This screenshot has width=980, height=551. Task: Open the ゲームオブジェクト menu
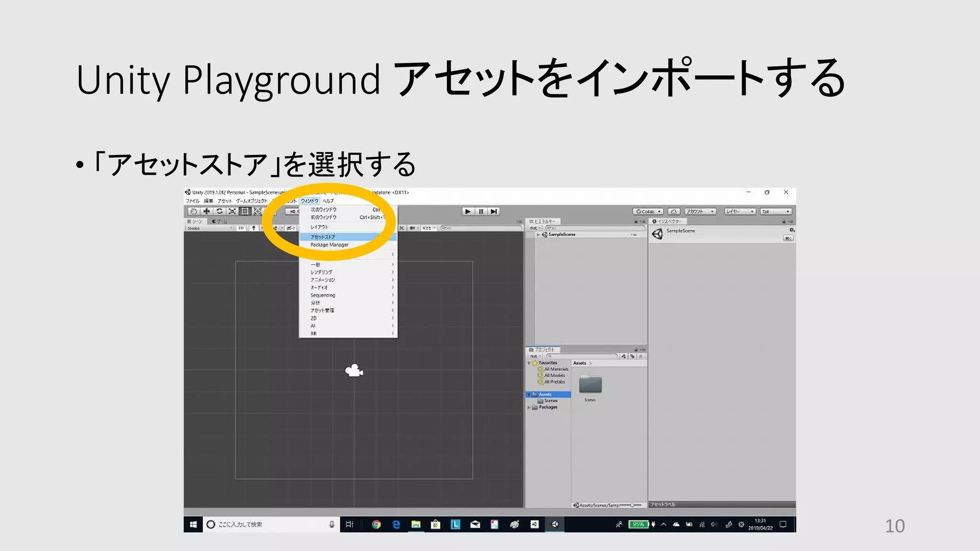coord(252,201)
